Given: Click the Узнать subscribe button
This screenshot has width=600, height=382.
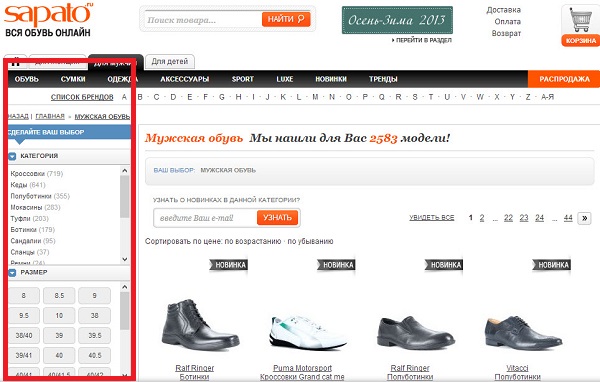Looking at the screenshot, I should (x=277, y=218).
